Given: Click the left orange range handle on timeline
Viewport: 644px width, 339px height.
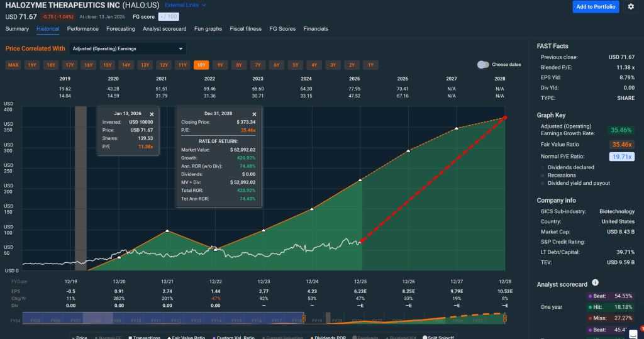Looking at the screenshot, I should click(x=304, y=318).
